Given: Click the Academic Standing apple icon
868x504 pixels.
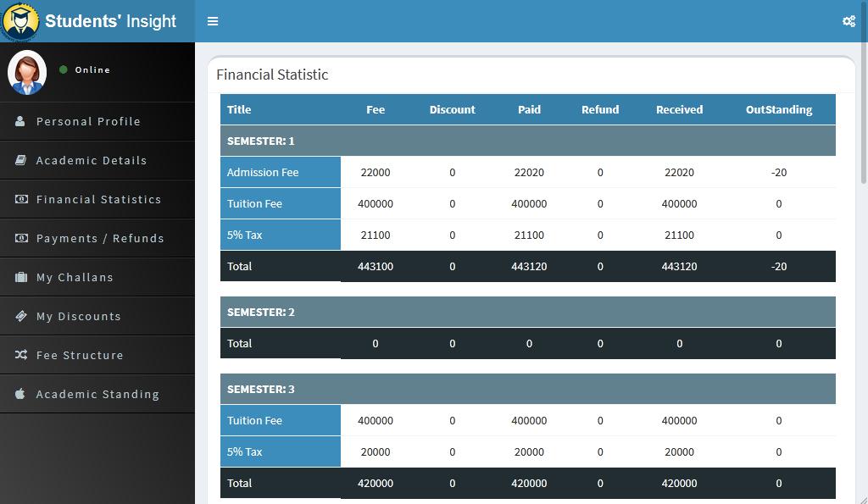Looking at the screenshot, I should [x=20, y=393].
